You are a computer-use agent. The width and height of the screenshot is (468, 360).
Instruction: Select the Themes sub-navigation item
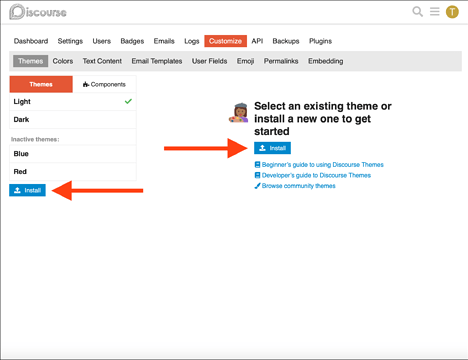click(x=31, y=61)
